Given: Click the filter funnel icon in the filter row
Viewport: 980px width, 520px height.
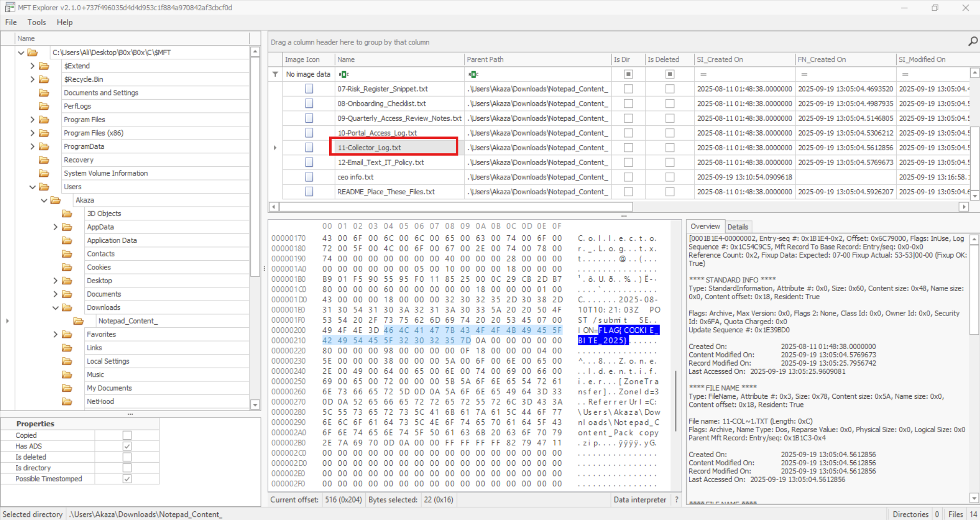Looking at the screenshot, I should (x=275, y=74).
